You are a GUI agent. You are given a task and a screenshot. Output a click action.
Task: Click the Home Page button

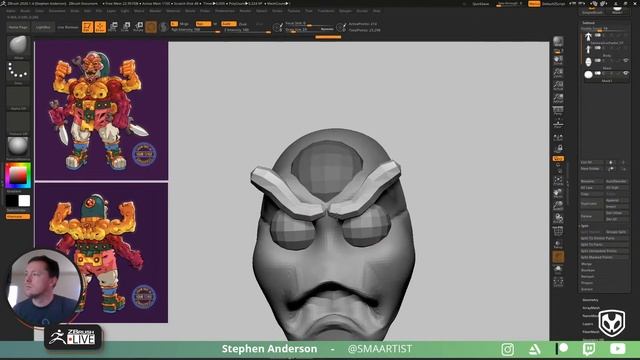click(18, 27)
